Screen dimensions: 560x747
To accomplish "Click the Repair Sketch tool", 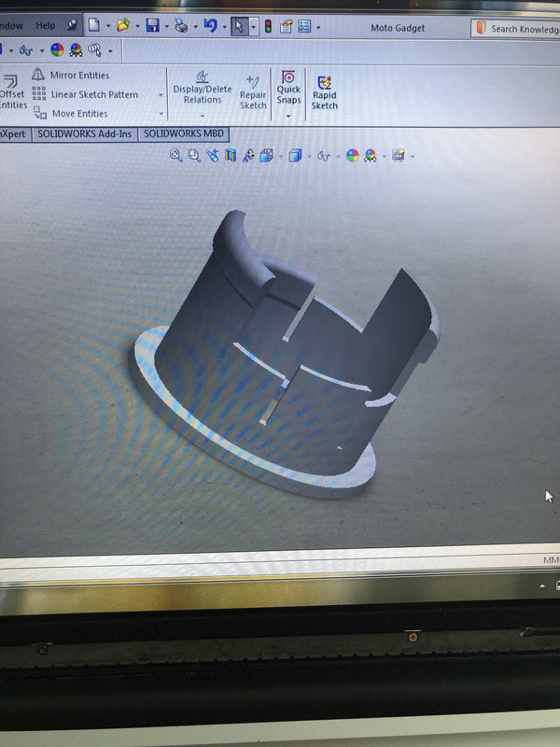I will [253, 92].
